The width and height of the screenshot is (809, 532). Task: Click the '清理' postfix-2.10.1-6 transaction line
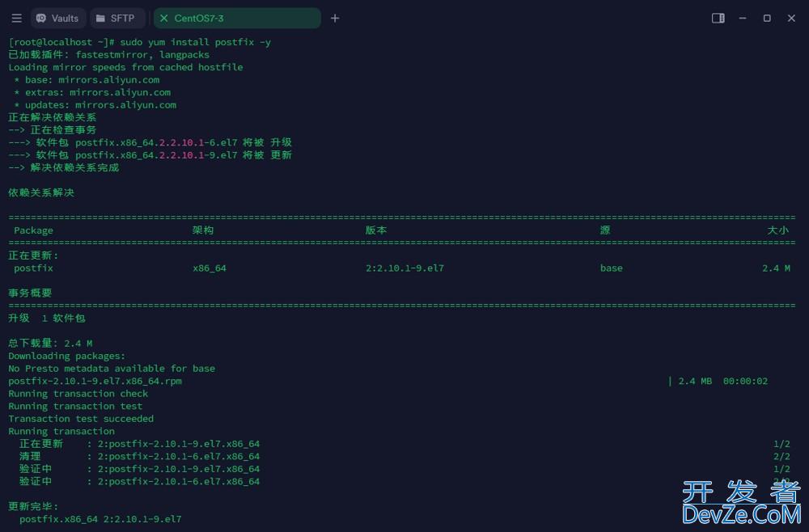point(140,456)
